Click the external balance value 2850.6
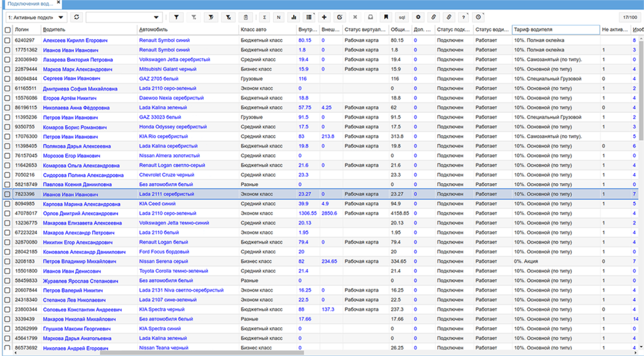 (x=330, y=213)
